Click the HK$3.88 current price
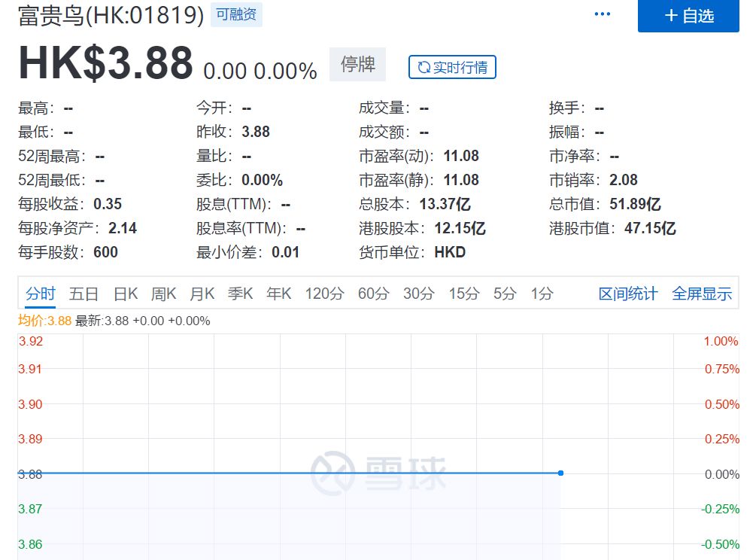The width and height of the screenshot is (756, 560). pos(105,62)
